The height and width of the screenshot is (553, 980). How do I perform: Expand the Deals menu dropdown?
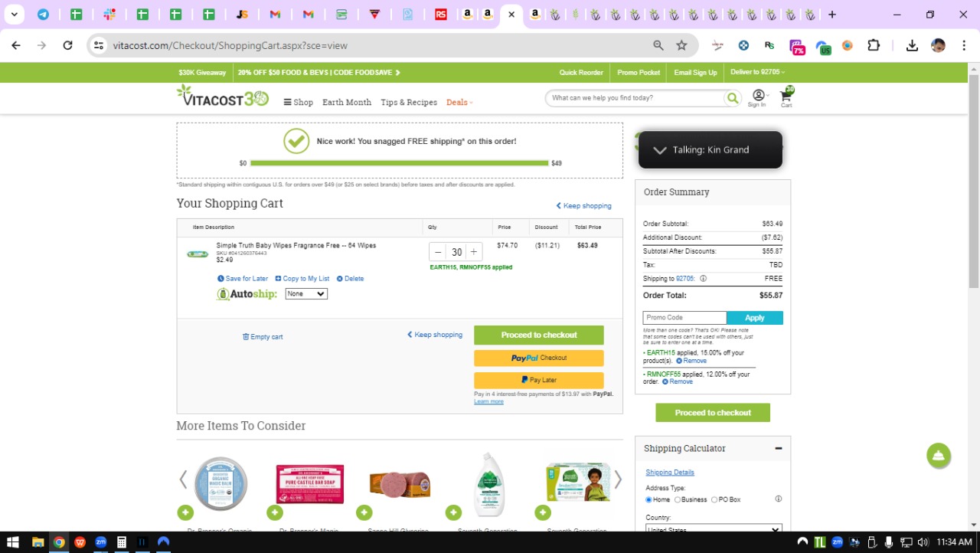click(459, 102)
